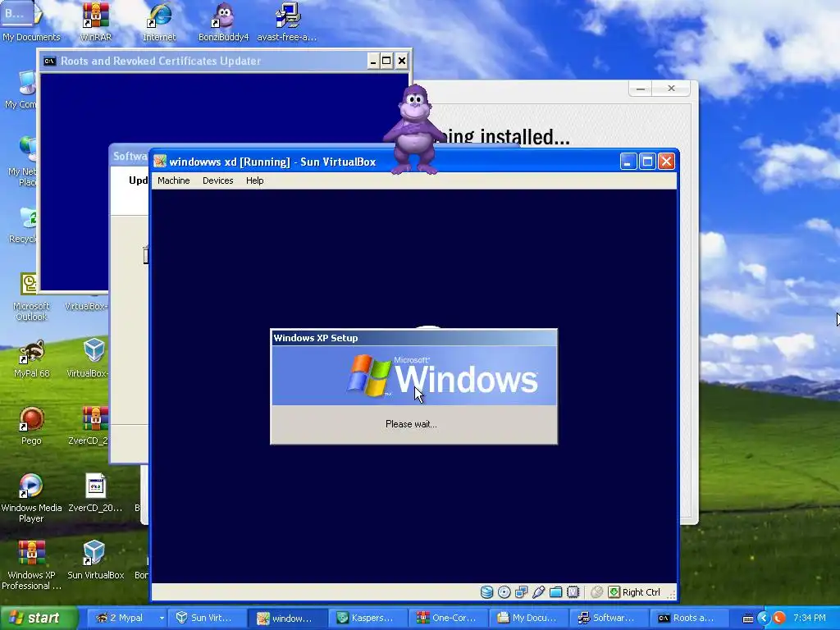Click the VirtualBox title bar system icon

tap(160, 162)
